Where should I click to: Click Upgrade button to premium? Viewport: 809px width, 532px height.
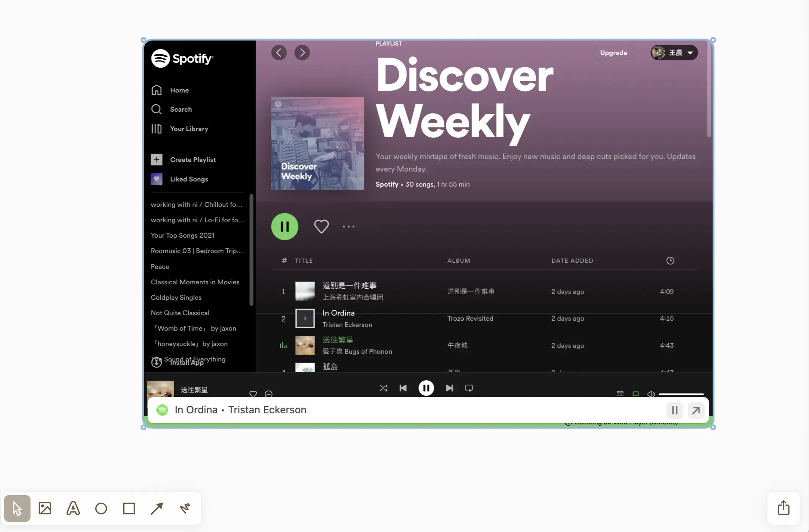pyautogui.click(x=613, y=52)
